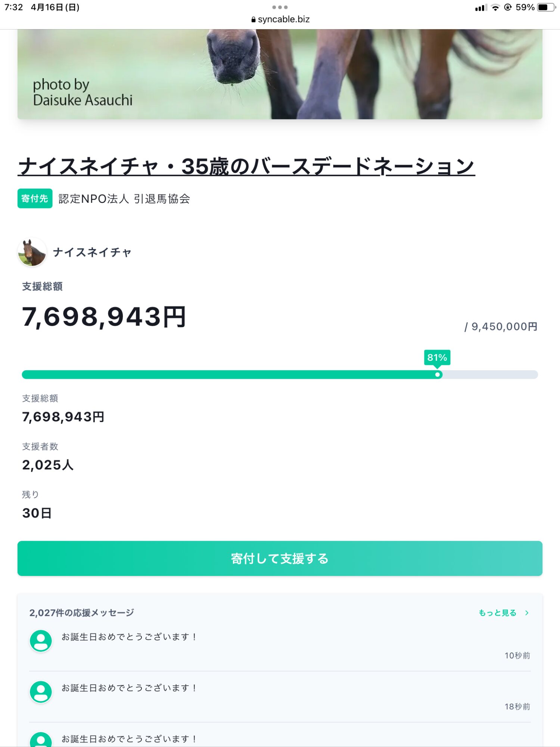Tap the もっと見る see more link
The image size is (560, 747).
(x=497, y=613)
